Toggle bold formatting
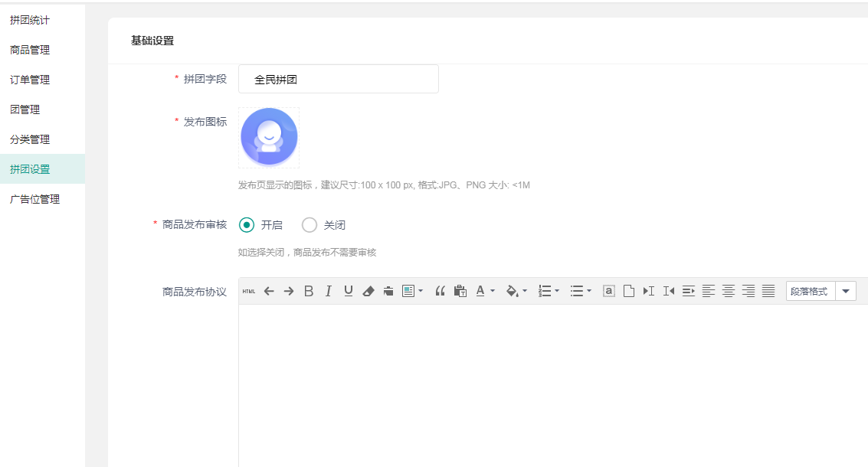The width and height of the screenshot is (868, 467). (309, 291)
